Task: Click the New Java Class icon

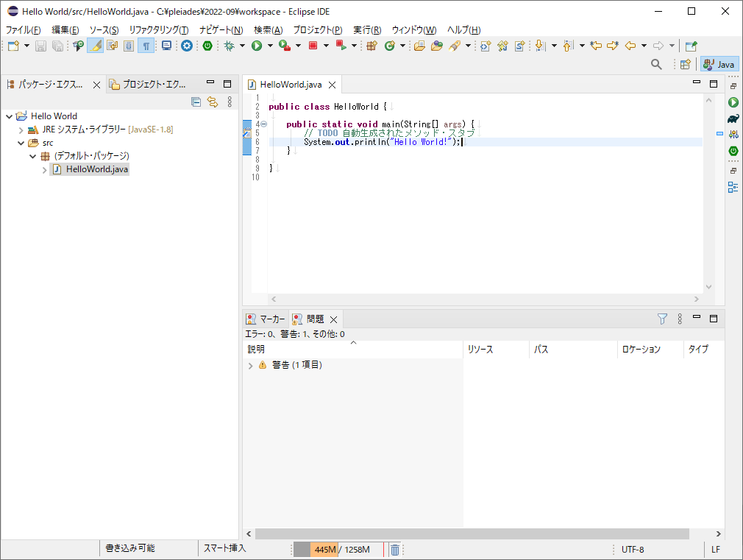Action: point(389,46)
